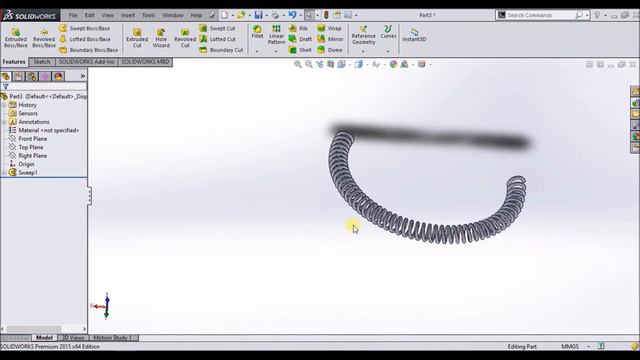This screenshot has width=640, height=360.
Task: Expand FeatureManager tabs chevron
Action: coord(82,76)
